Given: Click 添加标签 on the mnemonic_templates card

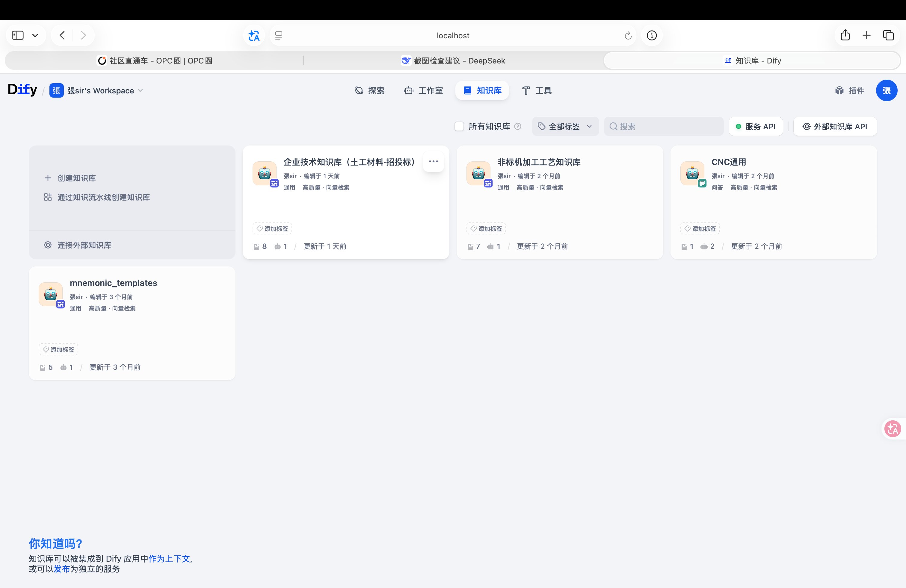Looking at the screenshot, I should 58,349.
